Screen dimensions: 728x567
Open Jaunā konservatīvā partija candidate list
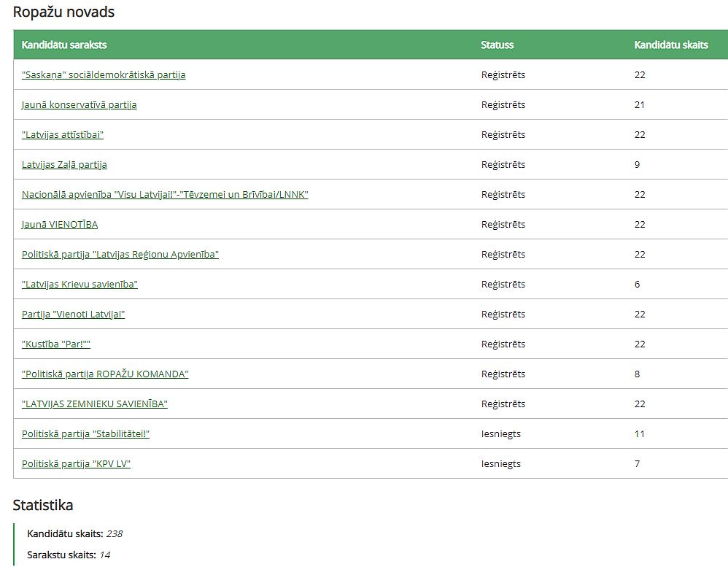click(80, 104)
